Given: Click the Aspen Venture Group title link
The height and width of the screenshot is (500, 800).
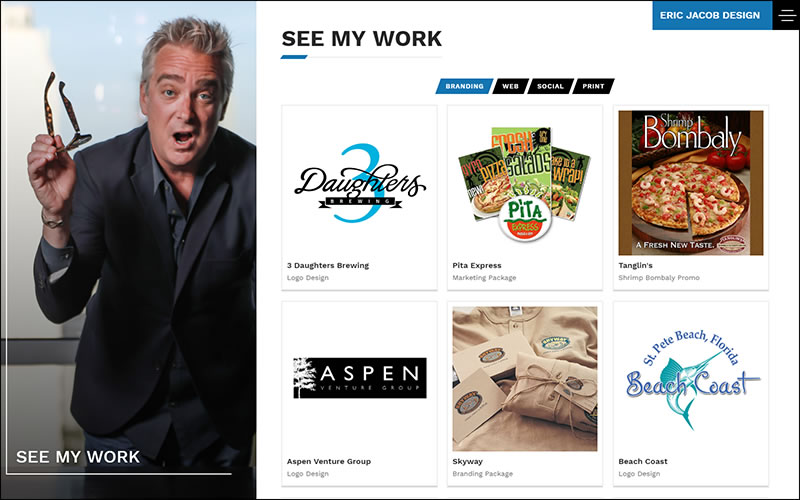Looking at the screenshot, I should coord(329,461).
